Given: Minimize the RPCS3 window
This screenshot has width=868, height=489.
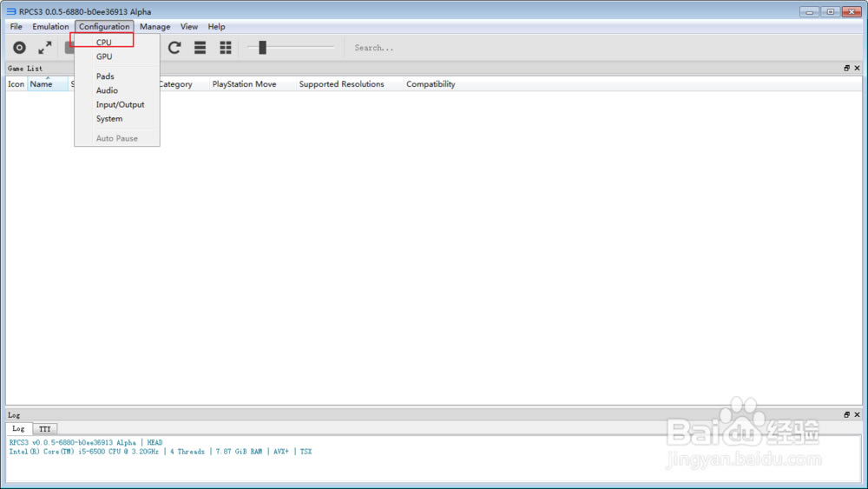Looking at the screenshot, I should tap(809, 11).
